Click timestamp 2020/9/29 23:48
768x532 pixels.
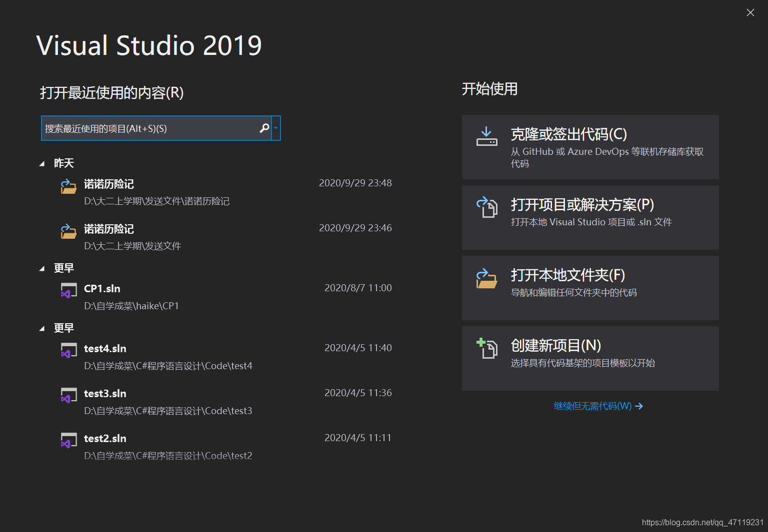tap(355, 183)
